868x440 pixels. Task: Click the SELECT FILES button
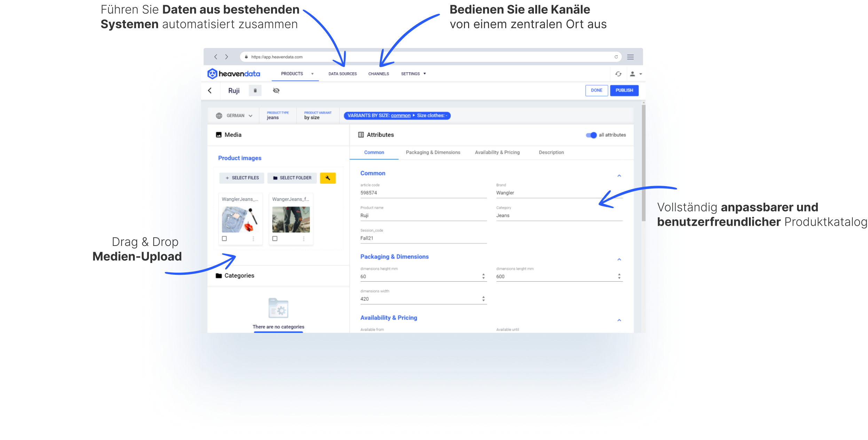(242, 178)
